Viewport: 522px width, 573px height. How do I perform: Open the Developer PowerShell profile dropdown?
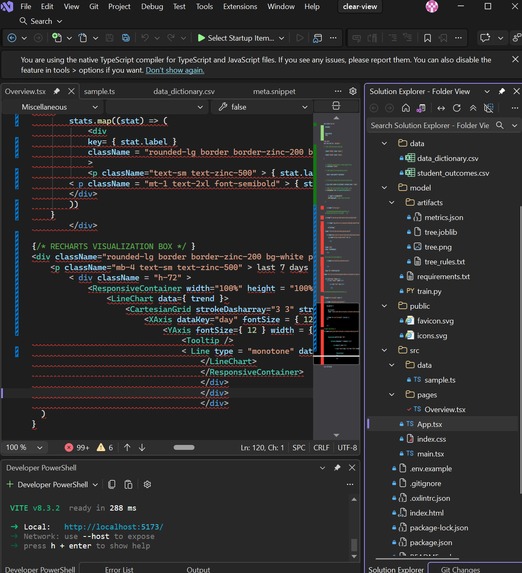(x=95, y=485)
